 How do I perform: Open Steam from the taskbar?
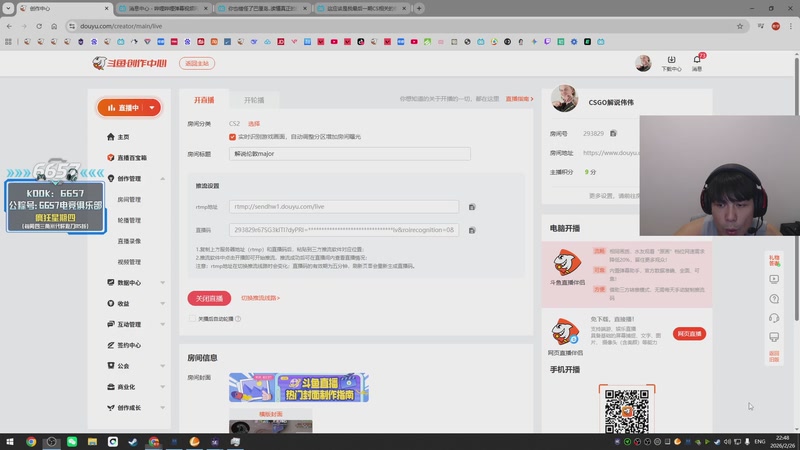coord(133,441)
